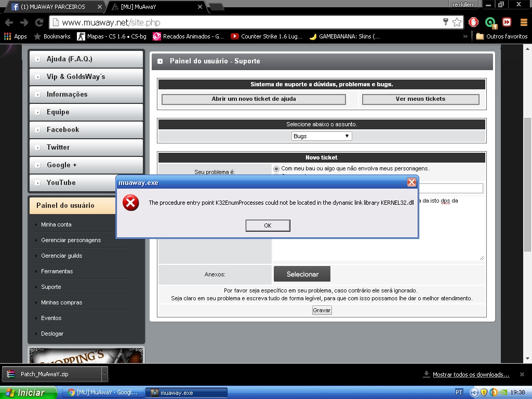Open Counter Strike 1.6 YouTube bookmark
This screenshot has width=532, height=399.
[x=266, y=36]
